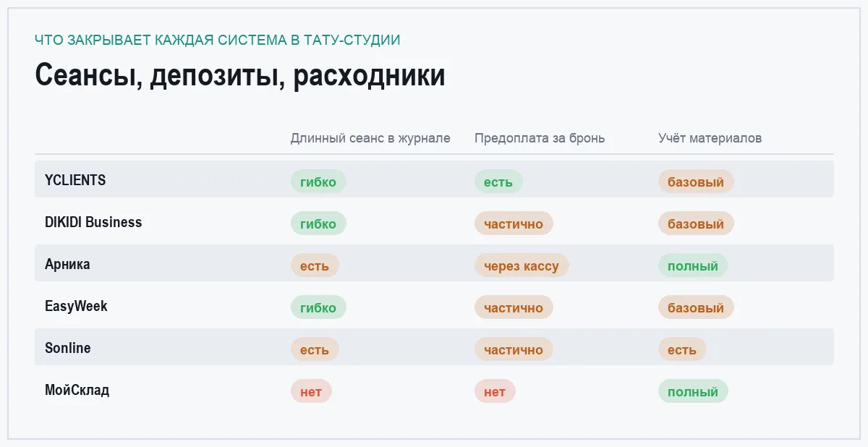868x447 pixels.
Task: Click column header 'Предоплата за бронь'
Action: 540,138
